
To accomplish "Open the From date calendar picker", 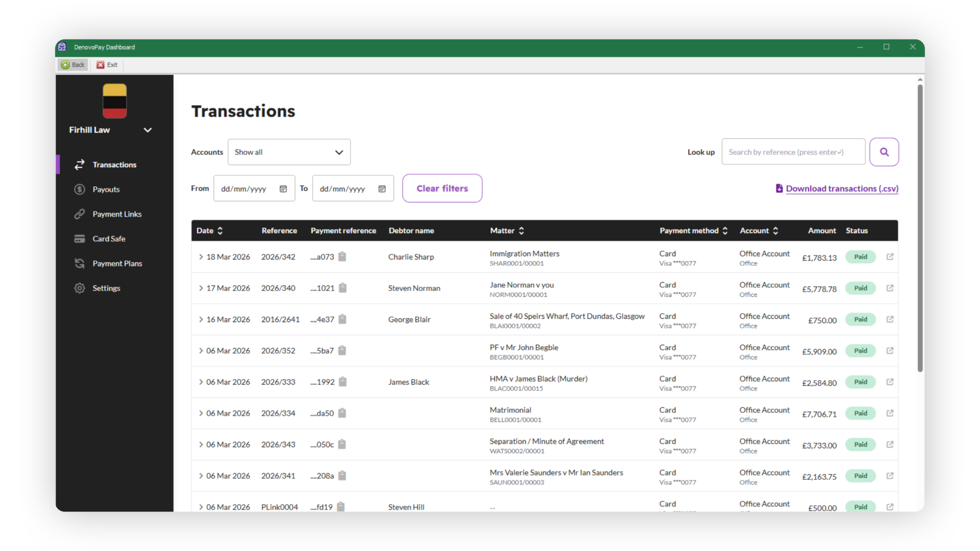I will [x=283, y=189].
